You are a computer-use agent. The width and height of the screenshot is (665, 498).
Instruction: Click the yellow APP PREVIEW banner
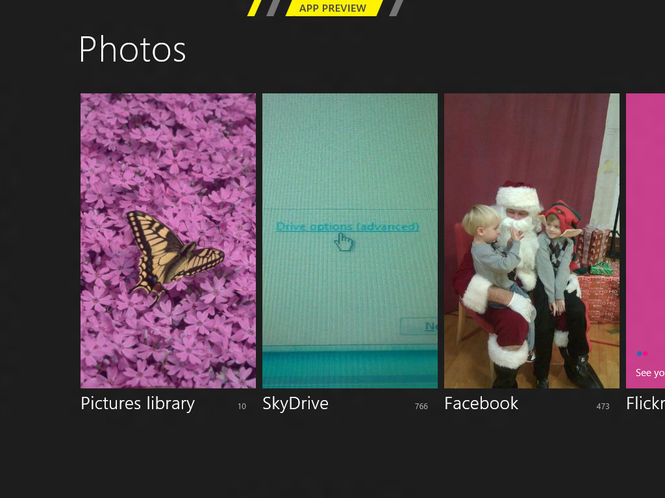point(333,8)
